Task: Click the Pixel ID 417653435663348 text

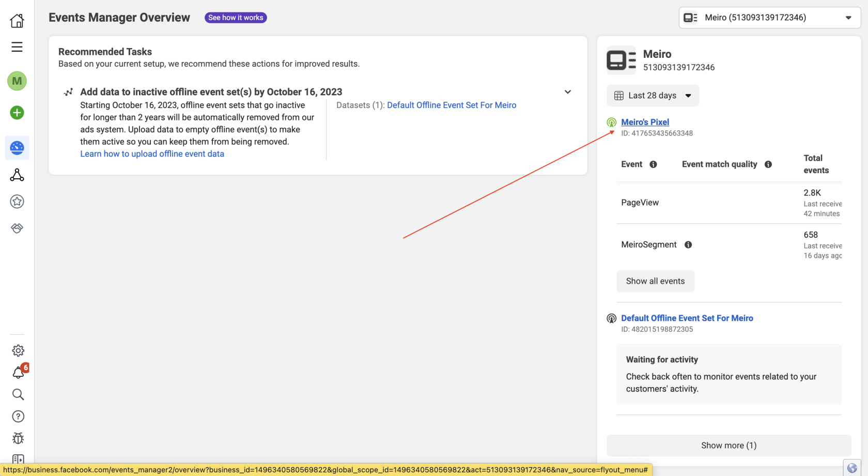Action: pyautogui.click(x=657, y=133)
